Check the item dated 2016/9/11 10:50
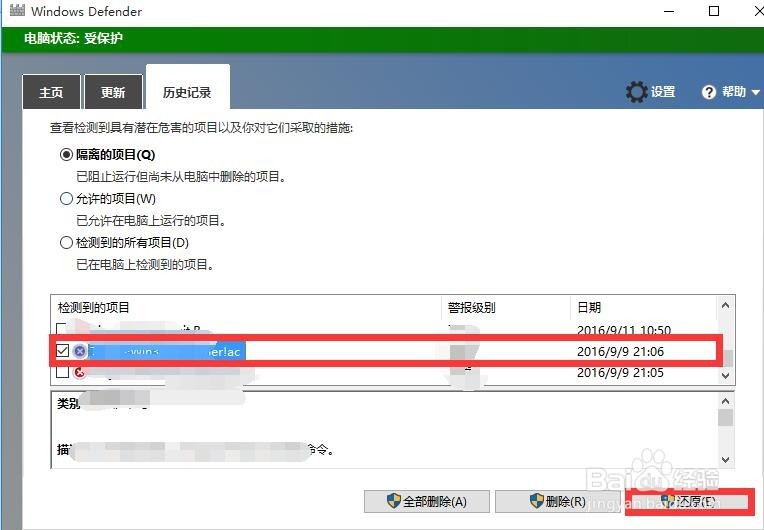Image resolution: width=764 pixels, height=530 pixels. (x=61, y=328)
